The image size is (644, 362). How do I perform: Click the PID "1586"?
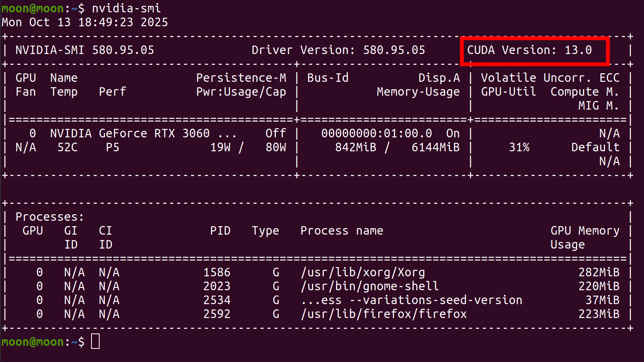click(x=217, y=272)
